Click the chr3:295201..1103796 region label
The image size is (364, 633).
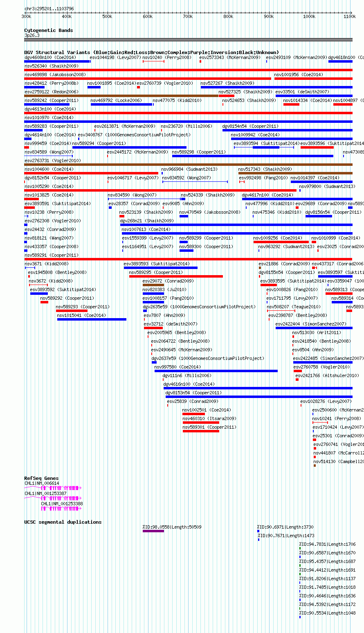coord(49,9)
